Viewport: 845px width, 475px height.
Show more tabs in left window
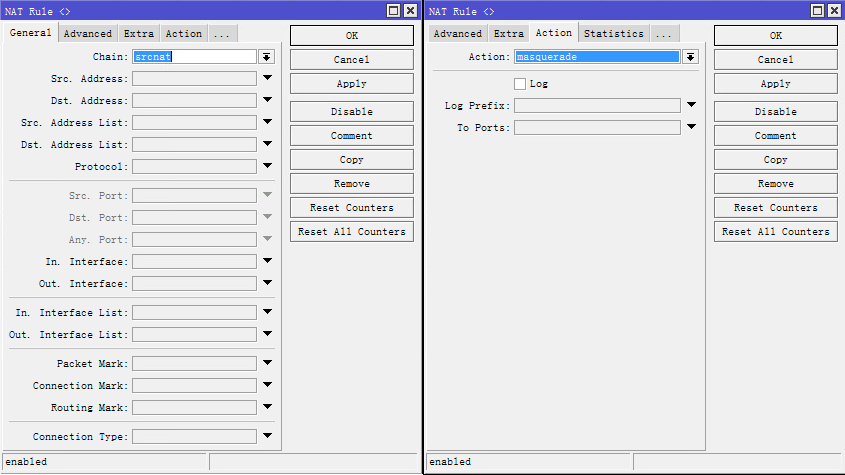pyautogui.click(x=222, y=34)
